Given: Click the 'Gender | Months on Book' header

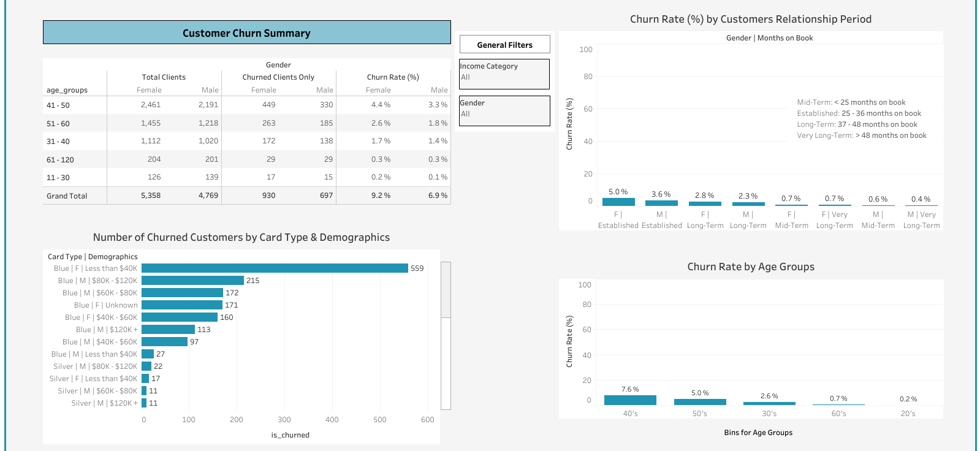Looking at the screenshot, I should pyautogui.click(x=770, y=38).
